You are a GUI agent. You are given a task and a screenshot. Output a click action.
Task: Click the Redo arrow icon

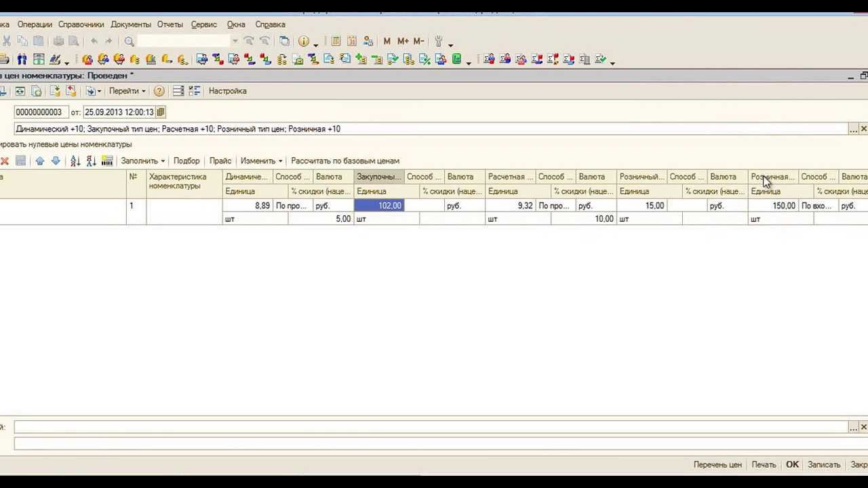[x=108, y=41]
